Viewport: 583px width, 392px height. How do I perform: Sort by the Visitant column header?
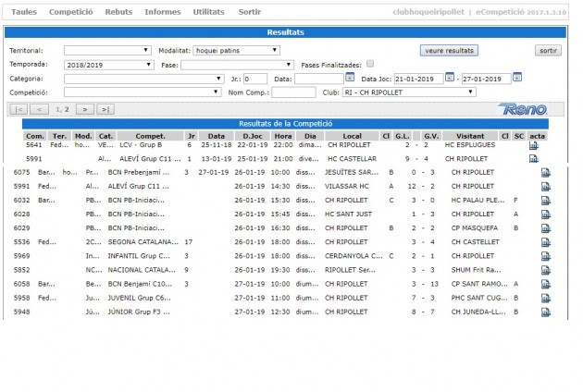tap(470, 136)
